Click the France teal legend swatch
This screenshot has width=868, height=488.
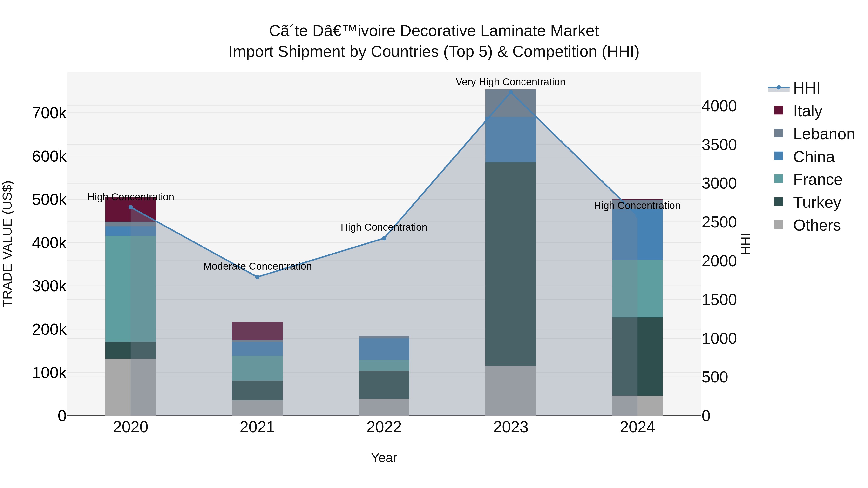point(779,179)
